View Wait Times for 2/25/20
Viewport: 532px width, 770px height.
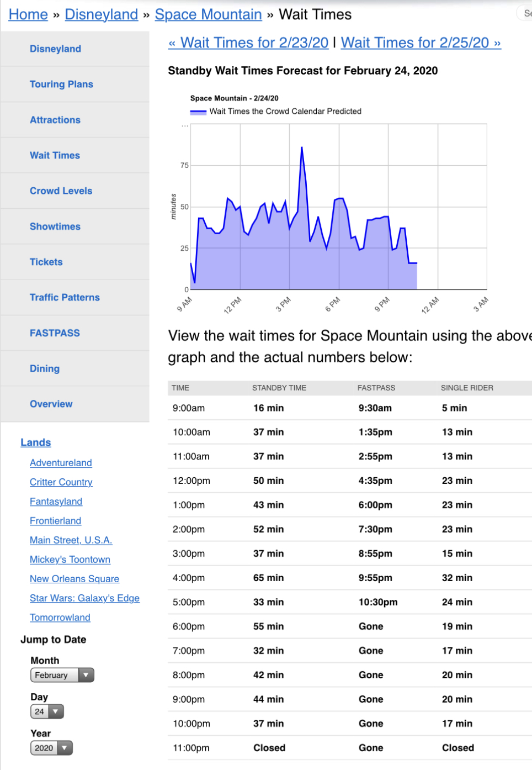421,43
